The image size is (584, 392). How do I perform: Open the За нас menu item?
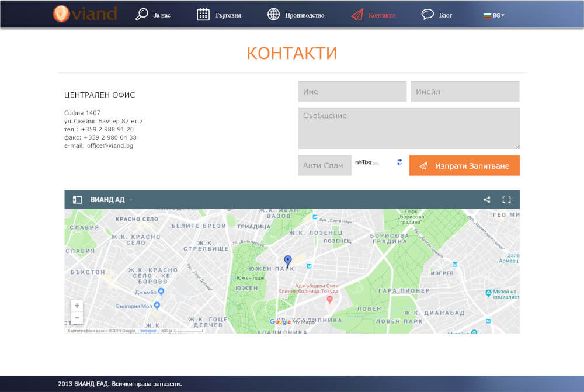click(162, 15)
